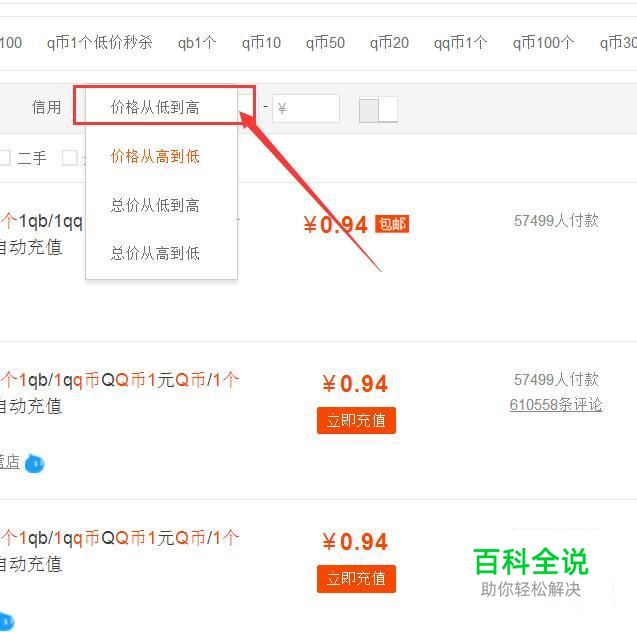637x632 pixels.
Task: Click the 百科全说 watermark logo
Action: point(531,572)
